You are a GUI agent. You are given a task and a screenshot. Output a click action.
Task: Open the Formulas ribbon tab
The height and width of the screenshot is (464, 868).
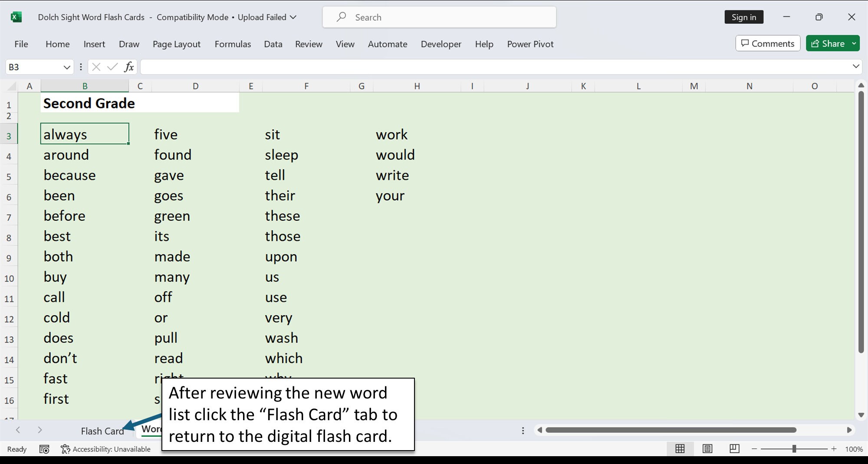click(233, 44)
